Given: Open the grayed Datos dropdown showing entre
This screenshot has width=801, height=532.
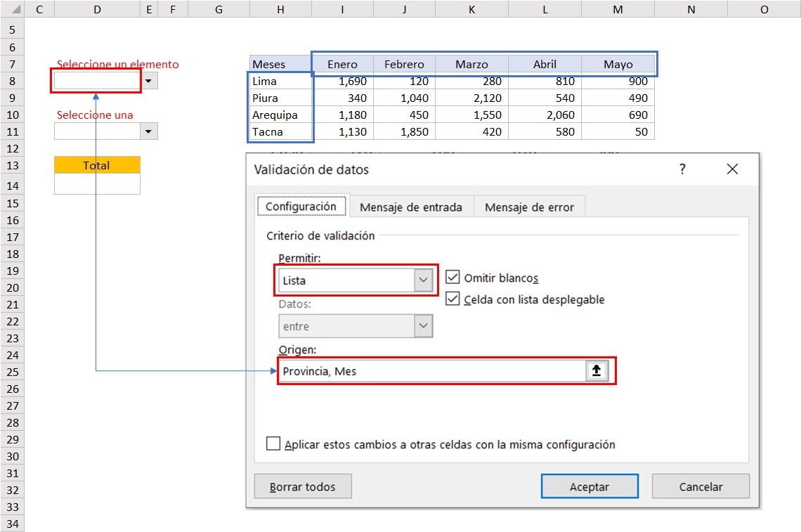Looking at the screenshot, I should tap(422, 325).
